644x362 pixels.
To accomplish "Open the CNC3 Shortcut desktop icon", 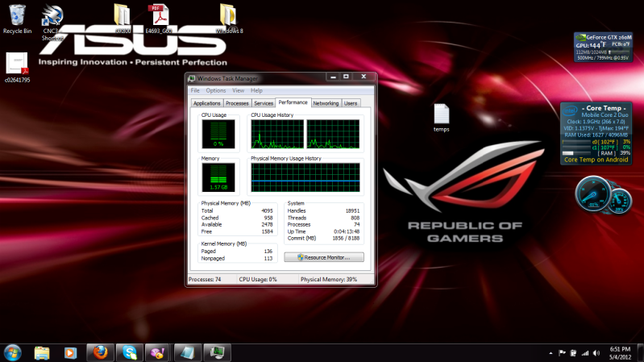I will (52, 23).
